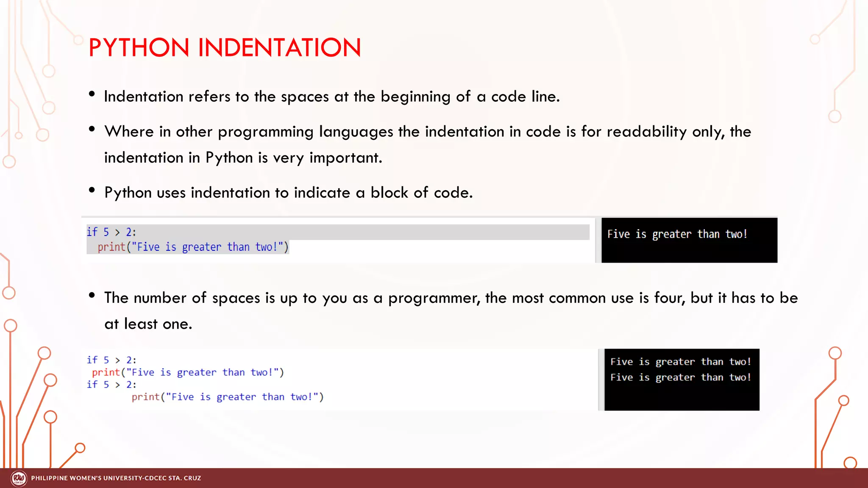Click the second output line in bottom console
This screenshot has height=488, width=868.
(x=680, y=377)
